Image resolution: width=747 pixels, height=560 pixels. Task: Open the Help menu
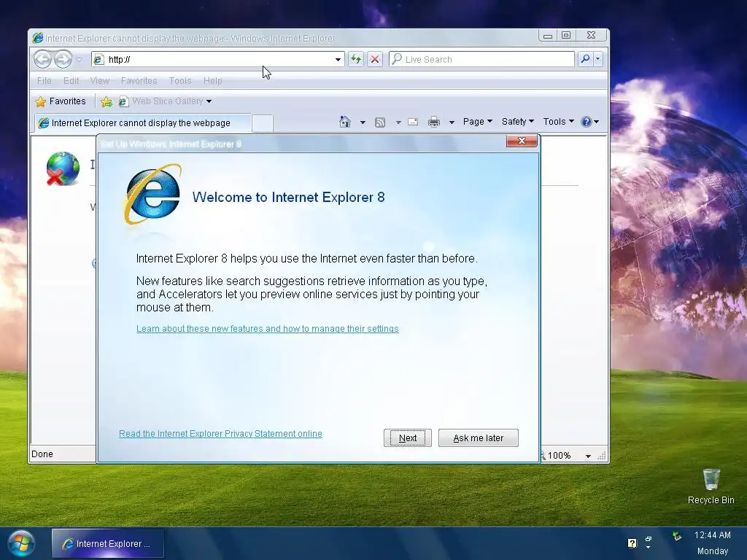[x=212, y=80]
